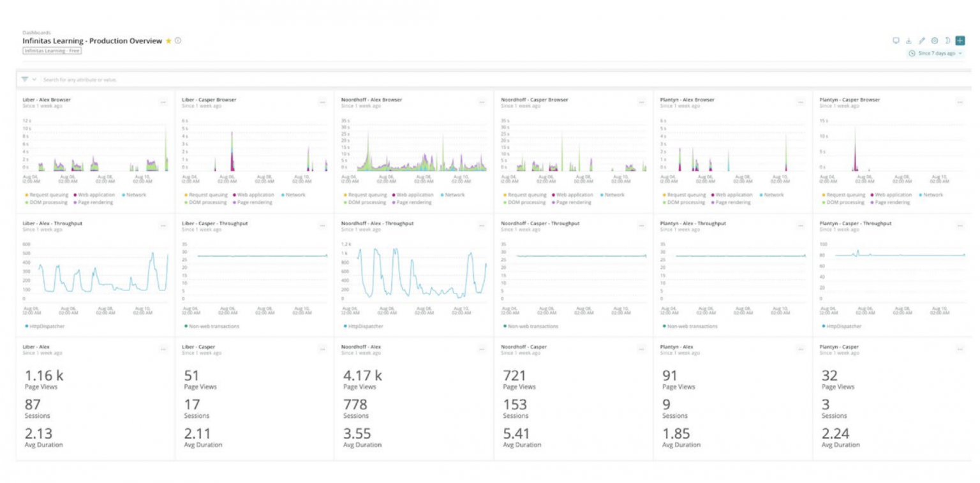Screen dimensions: 980x483
Task: Toggle Web application legend in Liber - Alex Browser
Action: [x=94, y=195]
